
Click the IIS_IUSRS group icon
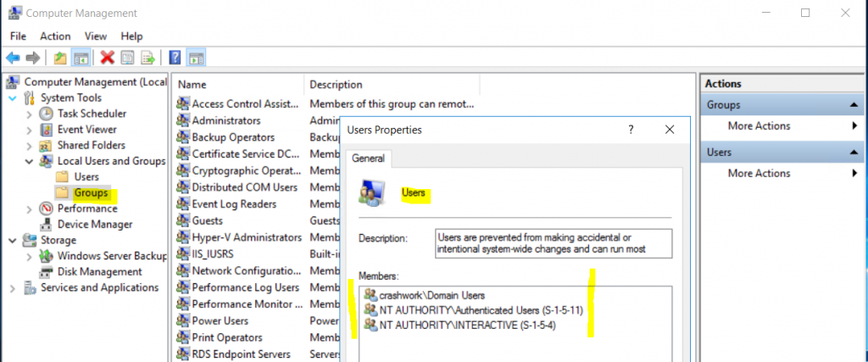click(183, 254)
